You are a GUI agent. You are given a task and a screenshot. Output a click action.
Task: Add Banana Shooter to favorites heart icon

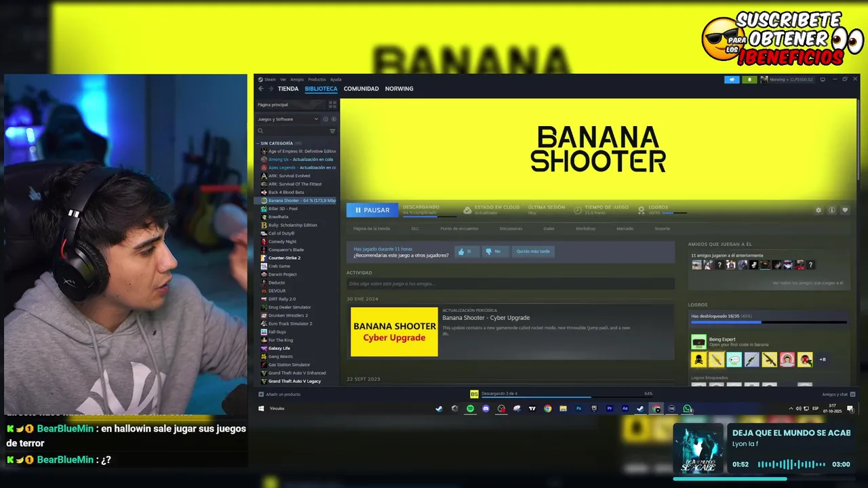(x=845, y=210)
